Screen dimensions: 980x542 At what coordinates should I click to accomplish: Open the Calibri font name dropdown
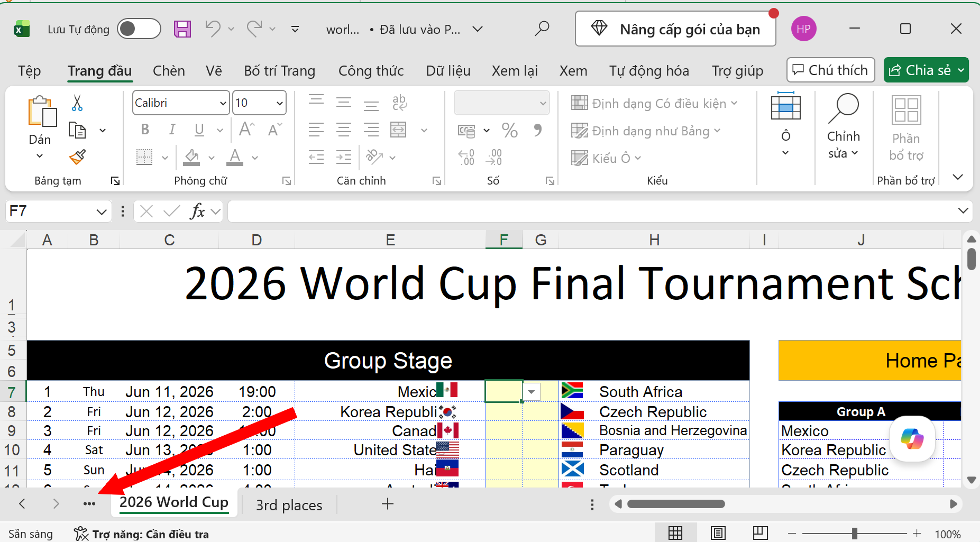point(223,103)
